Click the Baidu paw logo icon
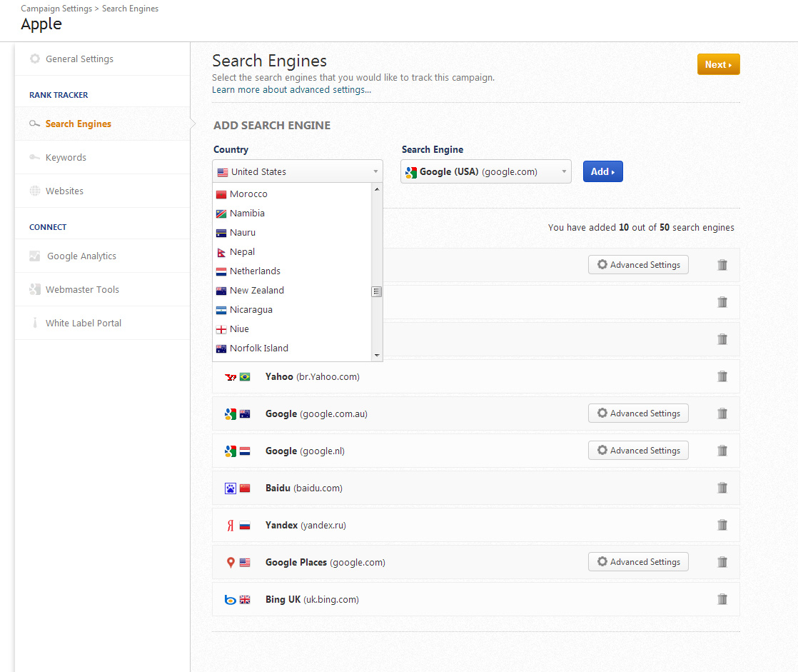The height and width of the screenshot is (672, 798). (231, 488)
